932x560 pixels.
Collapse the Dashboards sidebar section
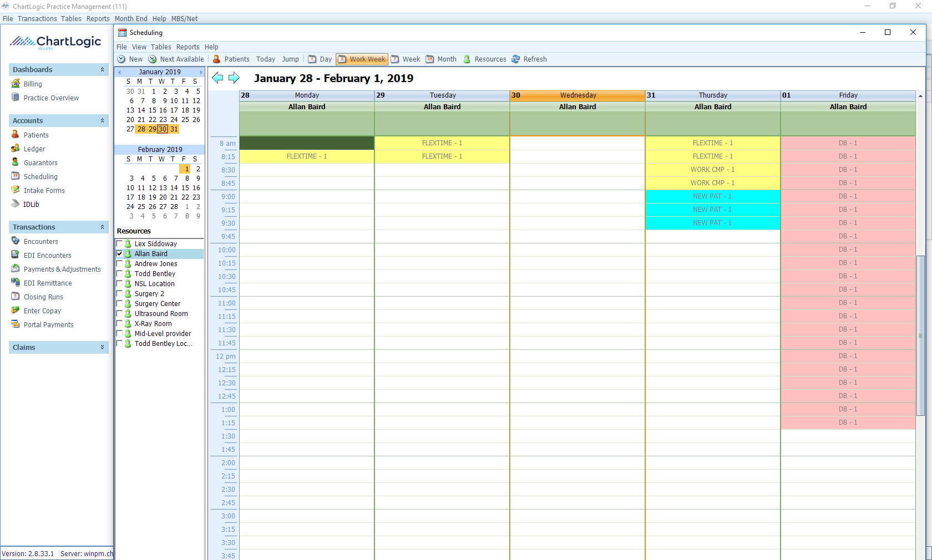coord(102,70)
